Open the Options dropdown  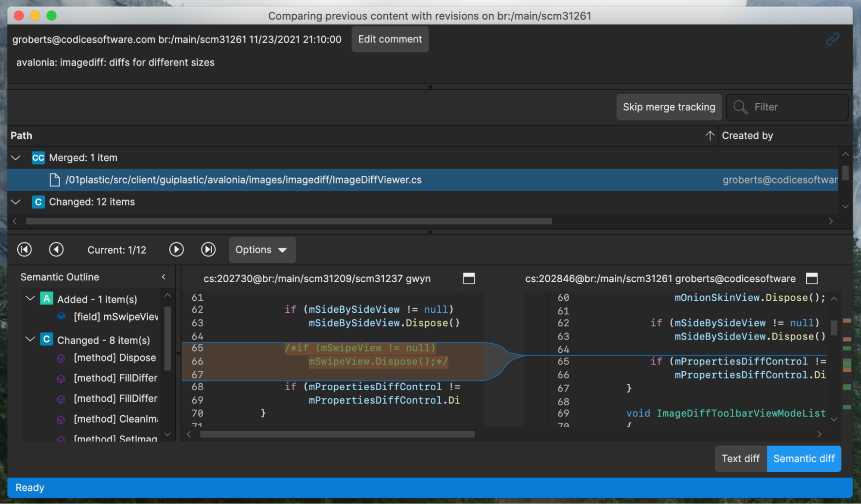(x=262, y=249)
